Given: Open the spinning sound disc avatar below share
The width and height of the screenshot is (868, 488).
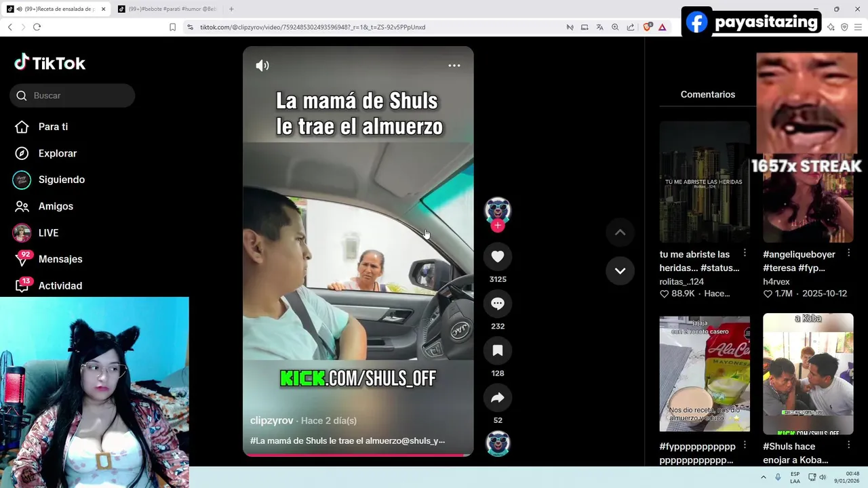Looking at the screenshot, I should click(x=498, y=443).
